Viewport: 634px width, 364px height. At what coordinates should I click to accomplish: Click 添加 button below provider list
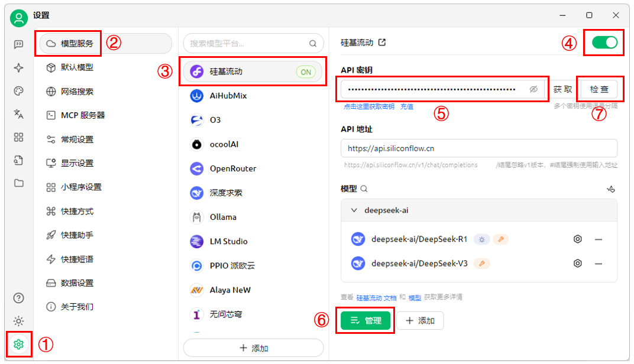point(254,348)
